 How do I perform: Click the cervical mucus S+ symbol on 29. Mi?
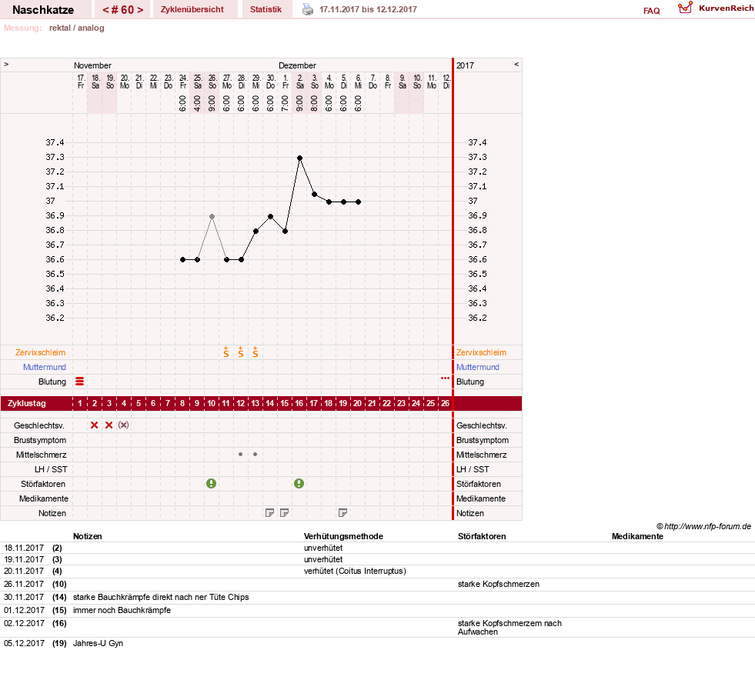point(256,352)
